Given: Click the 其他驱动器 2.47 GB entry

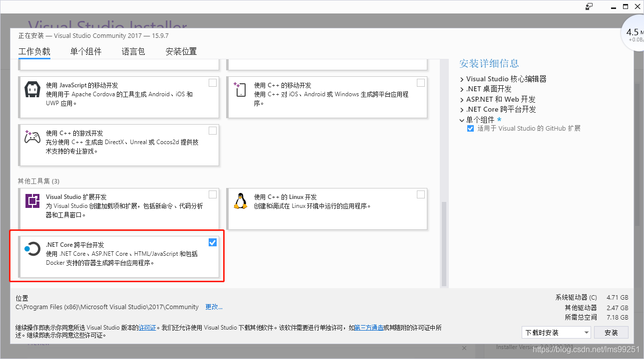Looking at the screenshot, I should pos(597,307).
